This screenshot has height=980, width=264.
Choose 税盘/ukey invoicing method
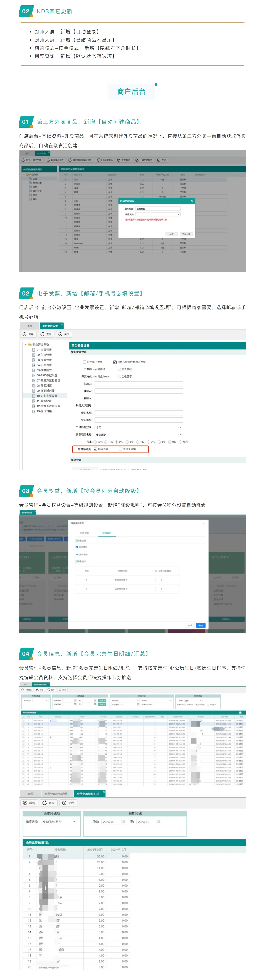(x=95, y=377)
